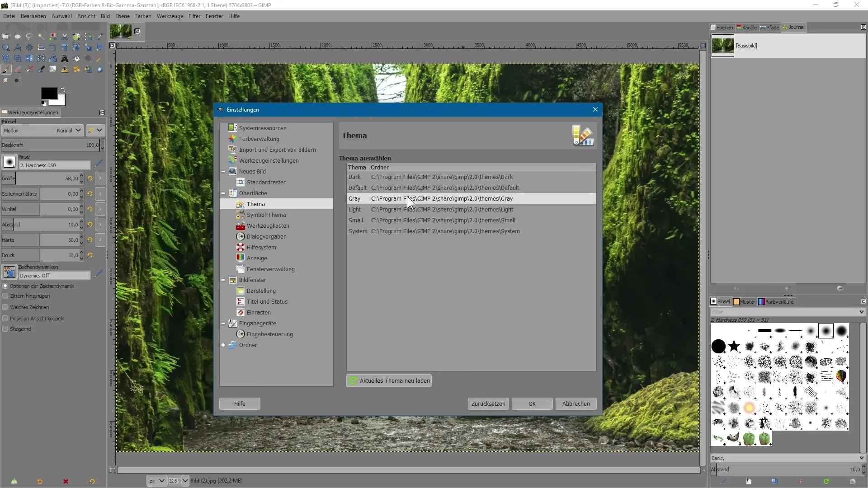Image resolution: width=868 pixels, height=488 pixels.
Task: Switch to the Farbverläufe tab
Action: pyautogui.click(x=776, y=302)
